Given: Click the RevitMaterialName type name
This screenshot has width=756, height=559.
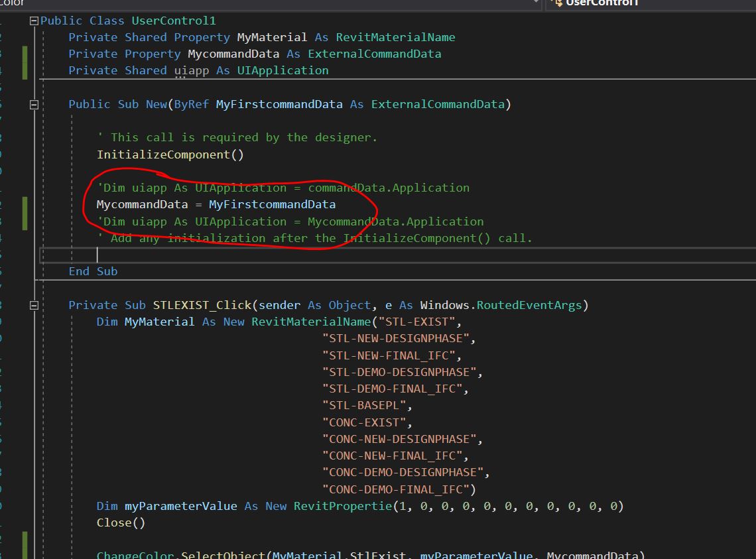Looking at the screenshot, I should (x=395, y=37).
